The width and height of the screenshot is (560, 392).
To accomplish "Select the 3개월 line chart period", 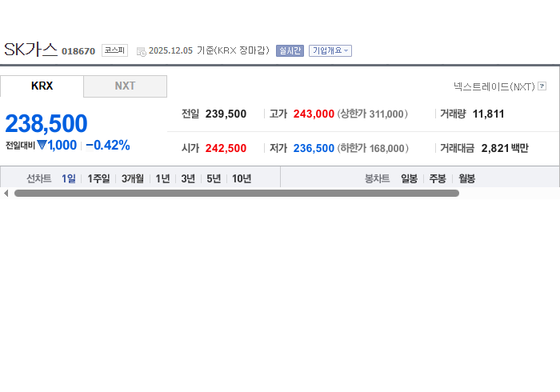I will click(x=133, y=178).
